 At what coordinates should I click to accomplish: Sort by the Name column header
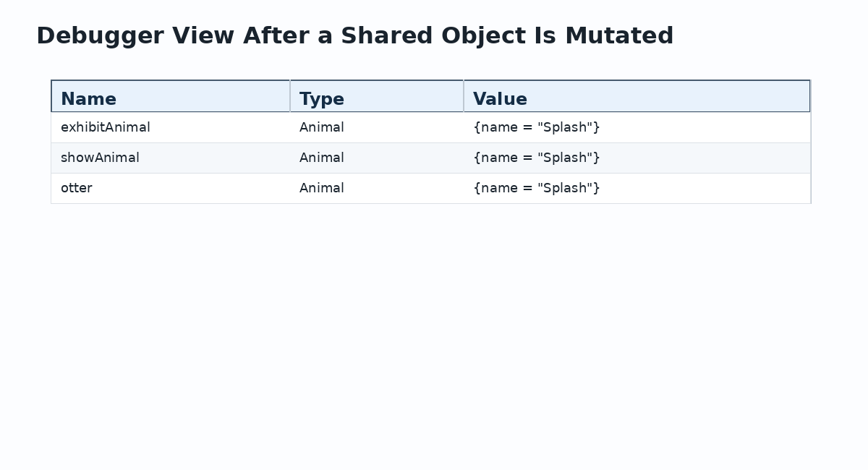pyautogui.click(x=170, y=96)
